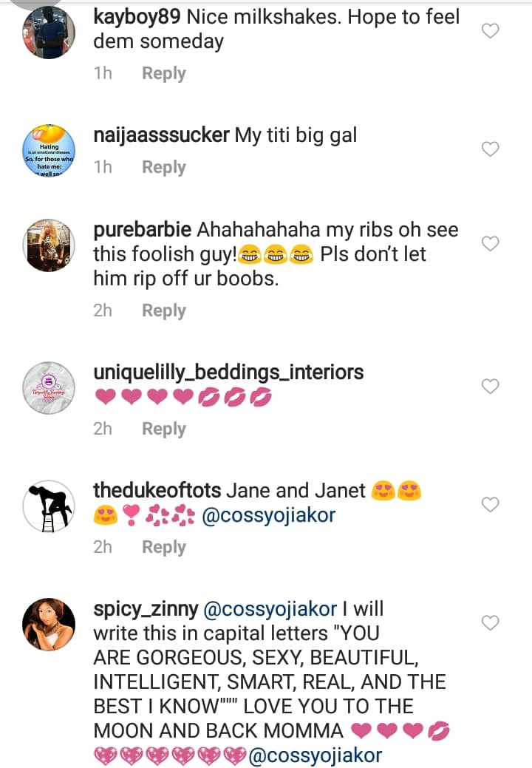Open the purebarbie username link
The height and width of the screenshot is (768, 532).
pos(140,230)
